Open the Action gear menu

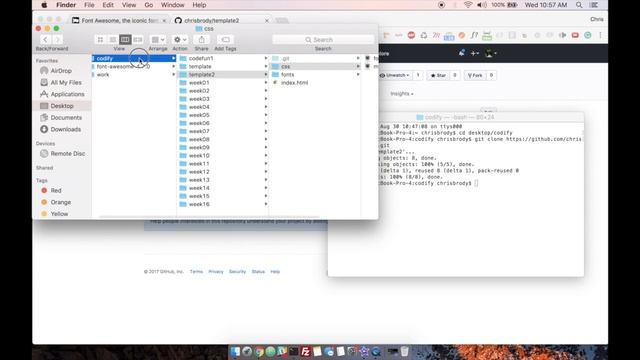pos(180,40)
